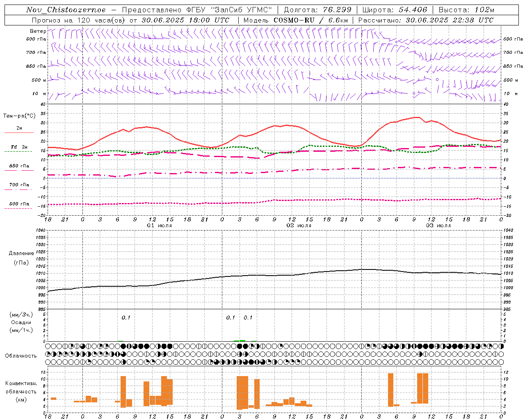The image size is (525, 420).
Task: Select the "Тем-ра(°C)" temperature label
Action: [x=19, y=116]
